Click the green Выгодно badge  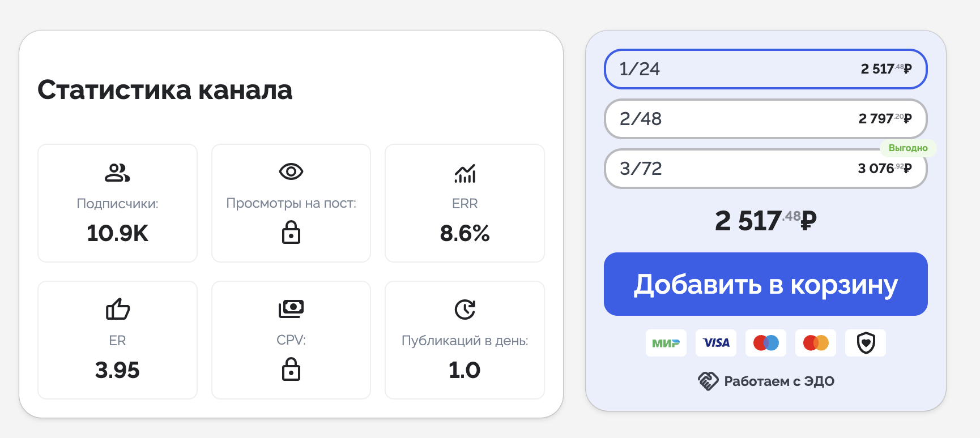click(907, 148)
